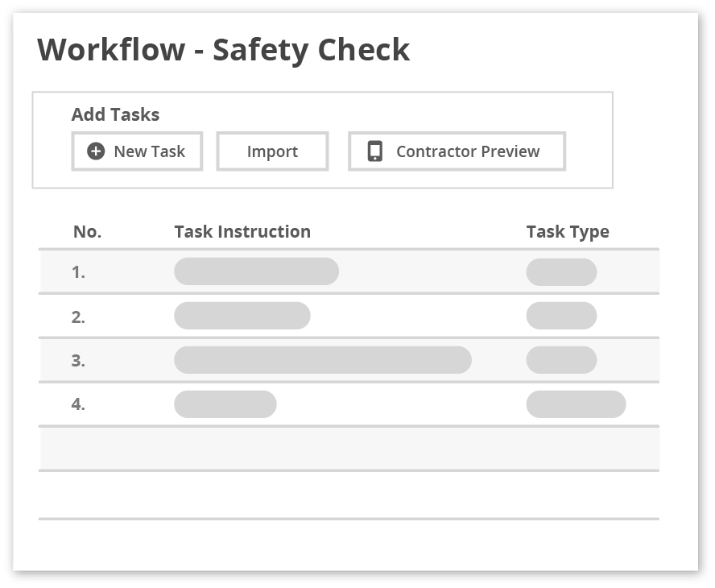Click task instruction placeholder in row 1
The image size is (715, 588).
click(256, 271)
